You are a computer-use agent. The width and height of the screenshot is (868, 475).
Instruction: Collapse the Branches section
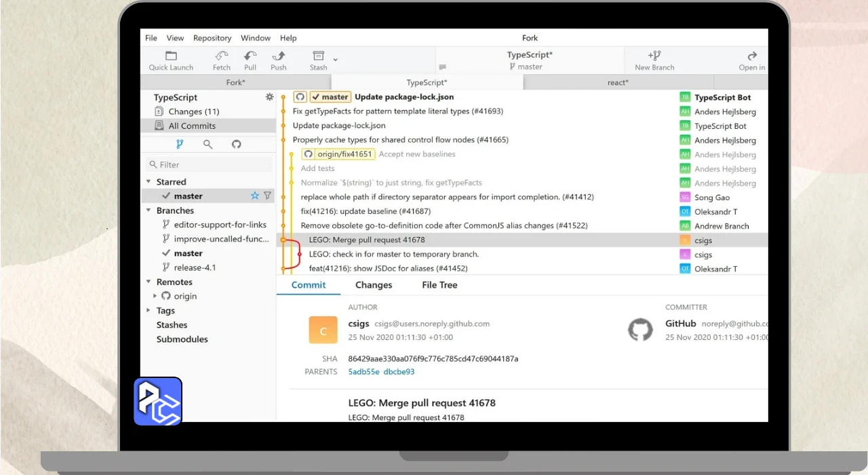click(149, 210)
